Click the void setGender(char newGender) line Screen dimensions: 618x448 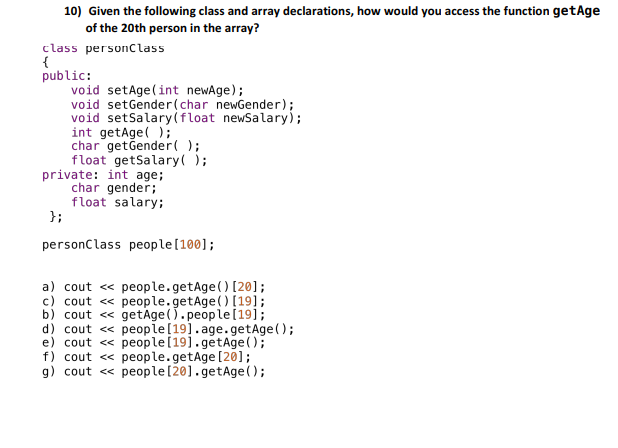pyautogui.click(x=183, y=105)
